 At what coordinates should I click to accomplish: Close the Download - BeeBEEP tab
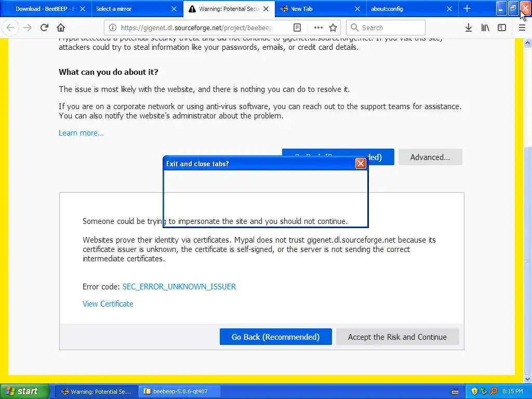[83, 9]
